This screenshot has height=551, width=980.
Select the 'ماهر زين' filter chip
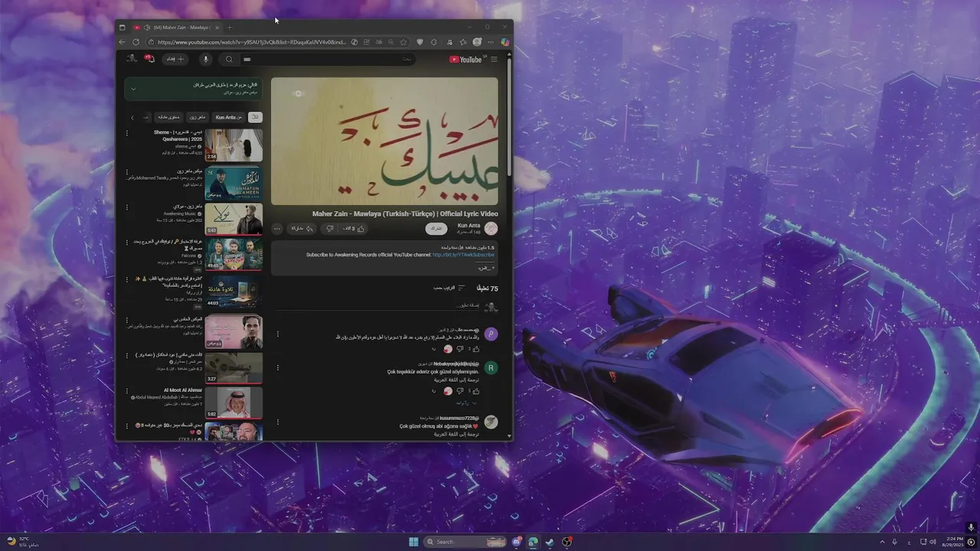198,117
